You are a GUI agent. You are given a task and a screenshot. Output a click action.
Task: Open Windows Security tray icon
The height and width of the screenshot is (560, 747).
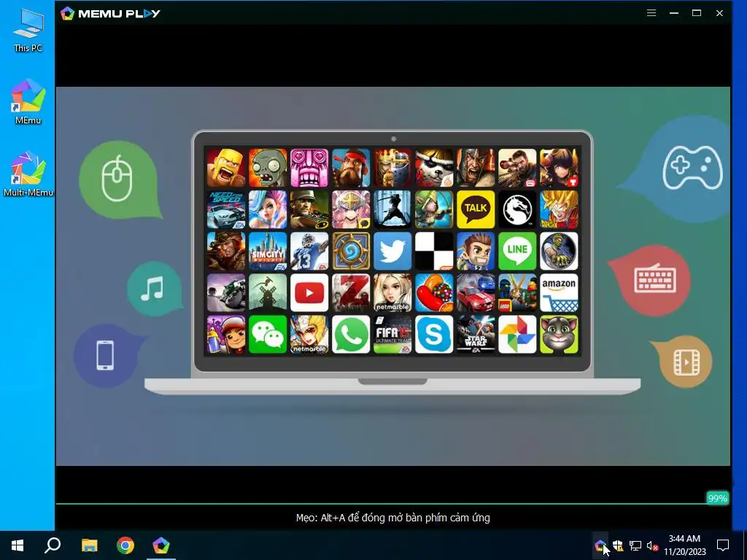pos(618,545)
